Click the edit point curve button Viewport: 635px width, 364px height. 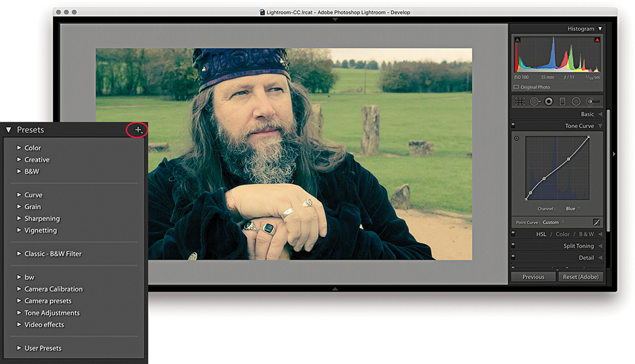click(596, 222)
